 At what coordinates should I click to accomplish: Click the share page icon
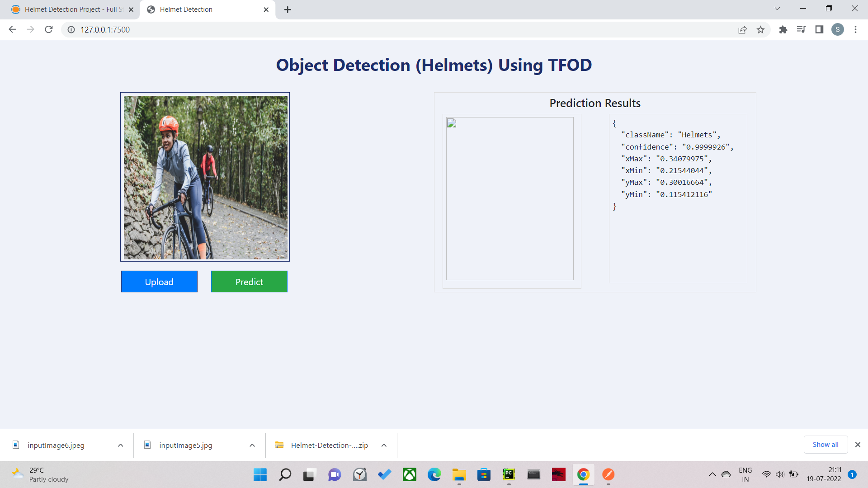pos(742,29)
